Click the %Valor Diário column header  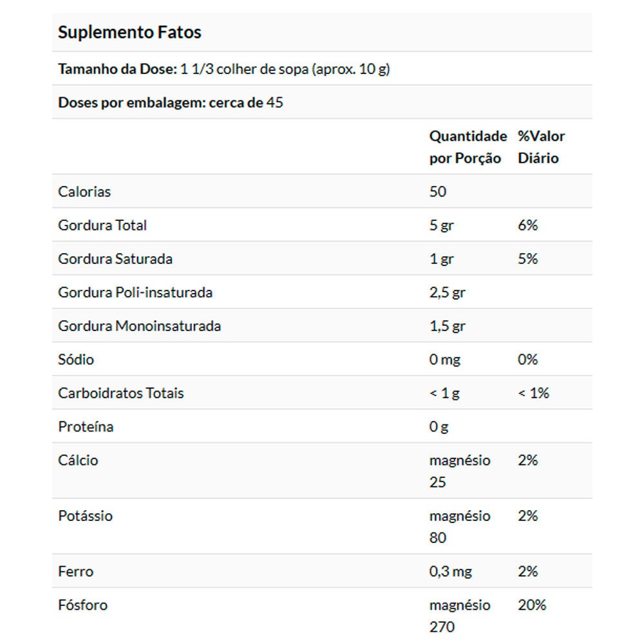click(541, 147)
